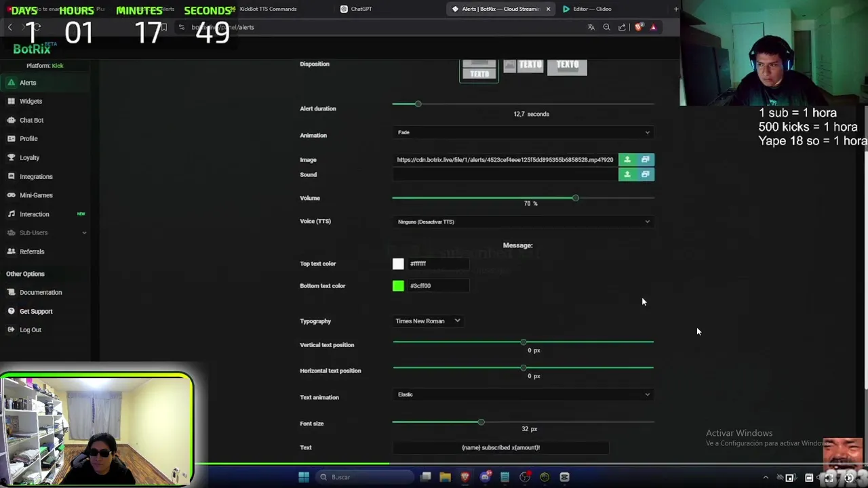The image size is (868, 488).
Task: Select the middle Disposition layout thumbnail
Action: click(523, 66)
